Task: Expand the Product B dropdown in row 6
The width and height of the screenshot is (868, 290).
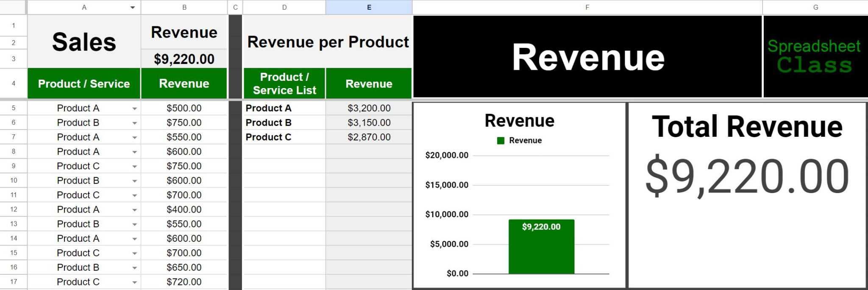Action: [x=134, y=123]
